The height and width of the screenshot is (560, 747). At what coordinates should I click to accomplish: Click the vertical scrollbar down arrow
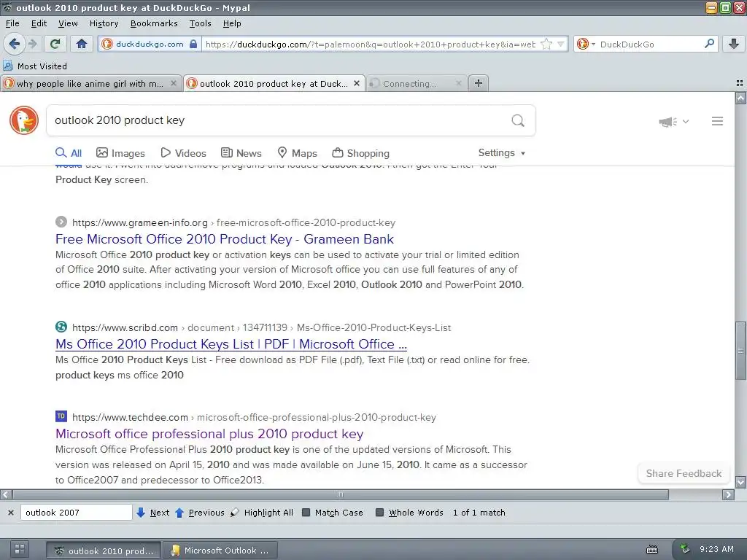click(x=740, y=482)
